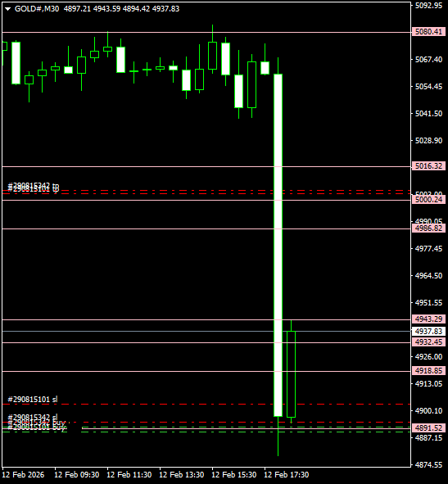Select the #290815342 tp order label
Image resolution: width=448 pixels, height=484 pixels.
click(x=33, y=186)
